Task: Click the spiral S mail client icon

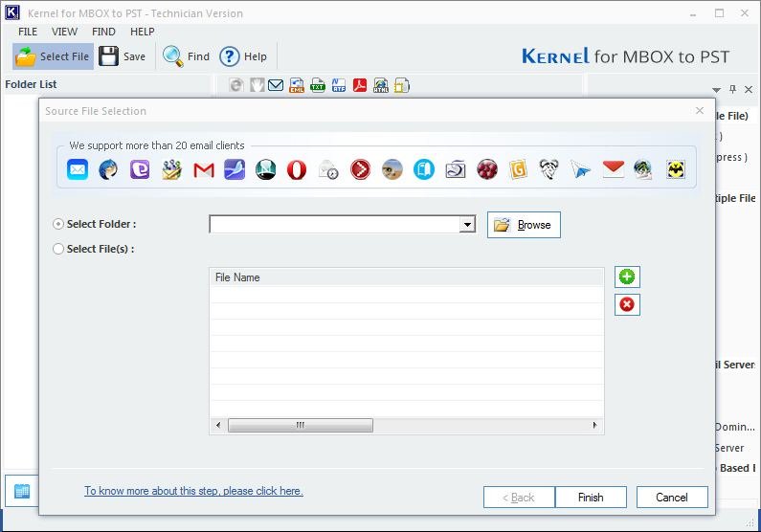Action: click(456, 170)
